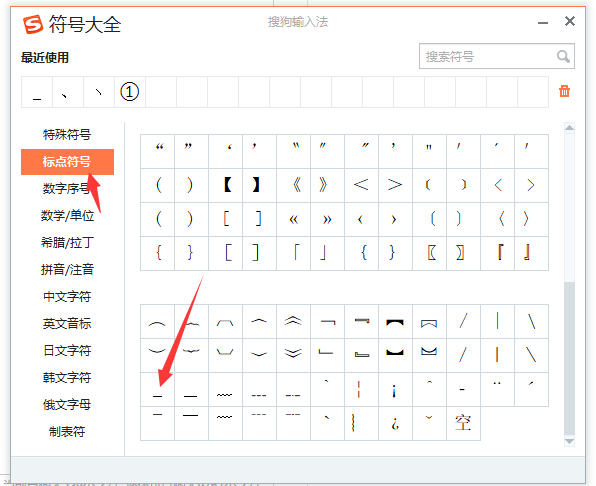Click the 搜索符号 search field
Screen dimensions: 596x486
tap(488, 57)
